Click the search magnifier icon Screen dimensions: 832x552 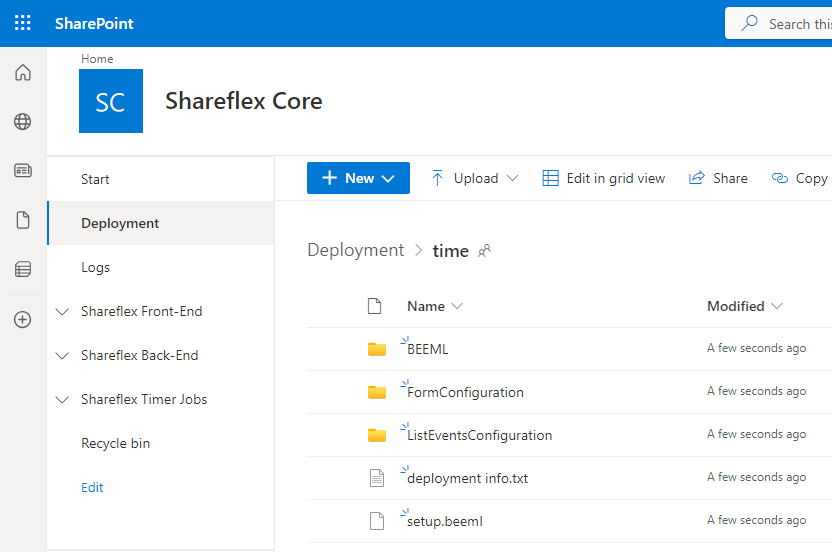click(x=749, y=23)
